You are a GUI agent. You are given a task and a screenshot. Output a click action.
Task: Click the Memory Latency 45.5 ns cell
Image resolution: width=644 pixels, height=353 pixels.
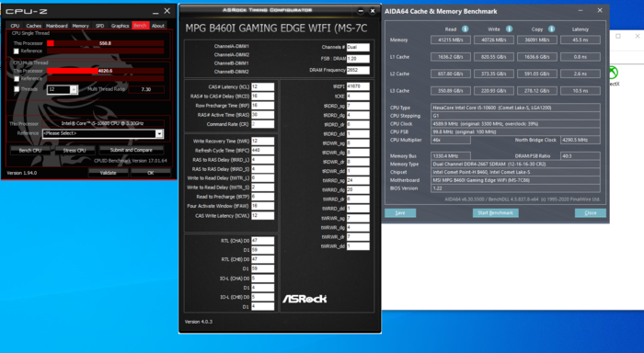(580, 40)
